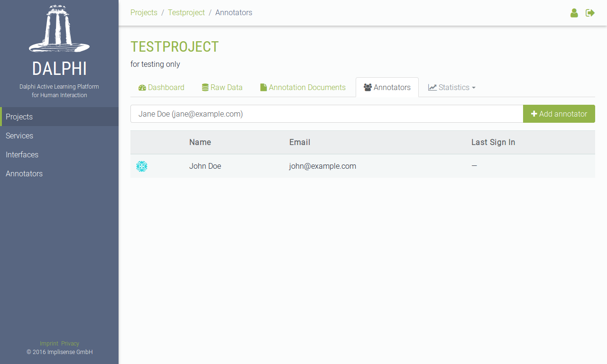Viewport: 607px width, 364px height.
Task: Open Annotators in the sidebar
Action: click(x=59, y=173)
